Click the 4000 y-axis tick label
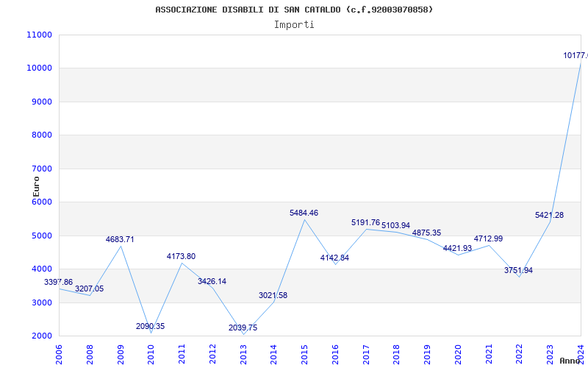588x368 pixels. click(41, 269)
